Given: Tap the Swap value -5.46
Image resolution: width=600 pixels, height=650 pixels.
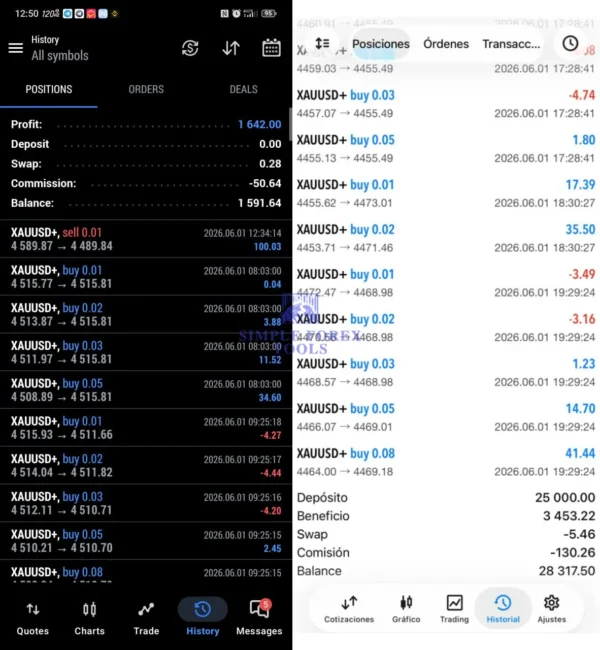Looking at the screenshot, I should (x=579, y=534).
